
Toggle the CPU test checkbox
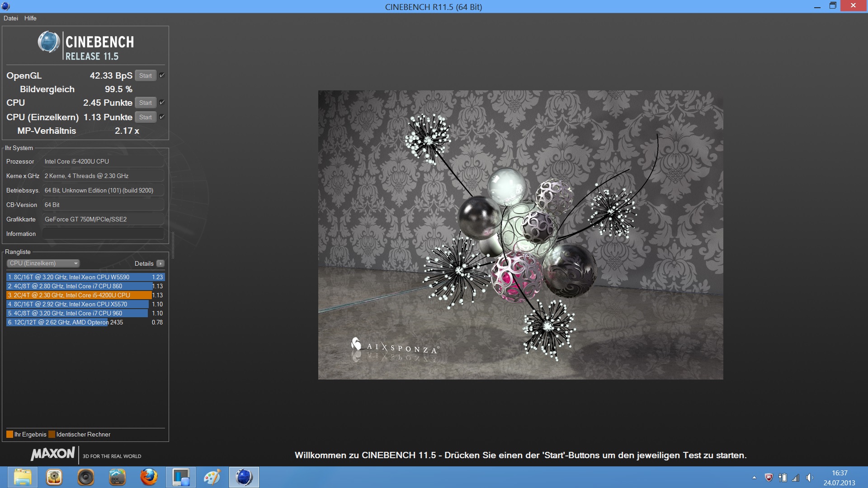pyautogui.click(x=162, y=103)
